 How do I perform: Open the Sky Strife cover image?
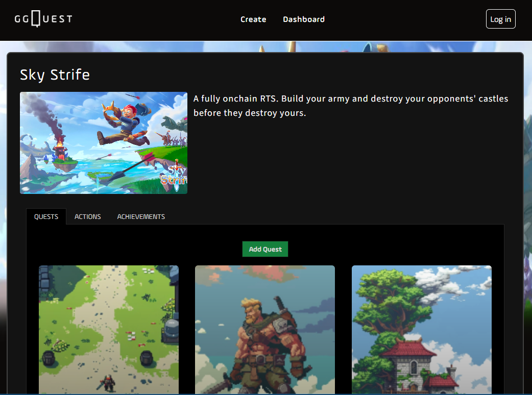[x=104, y=143]
